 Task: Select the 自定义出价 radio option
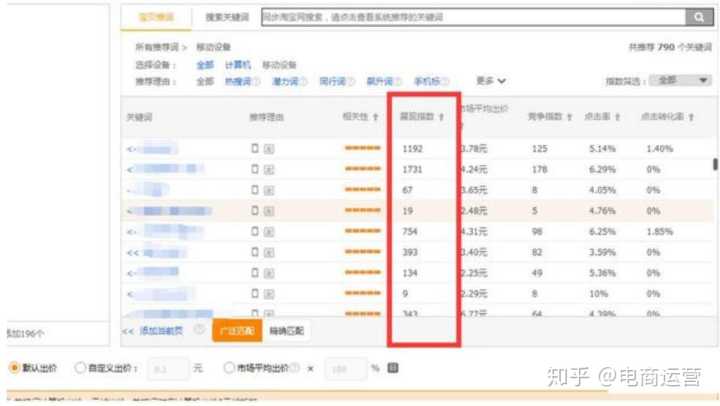click(81, 367)
